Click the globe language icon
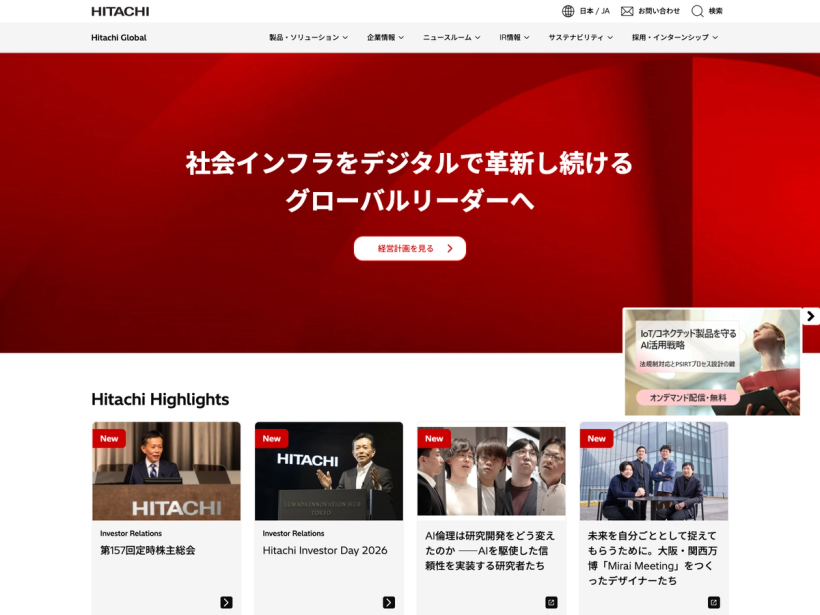The image size is (820, 615). pyautogui.click(x=568, y=11)
